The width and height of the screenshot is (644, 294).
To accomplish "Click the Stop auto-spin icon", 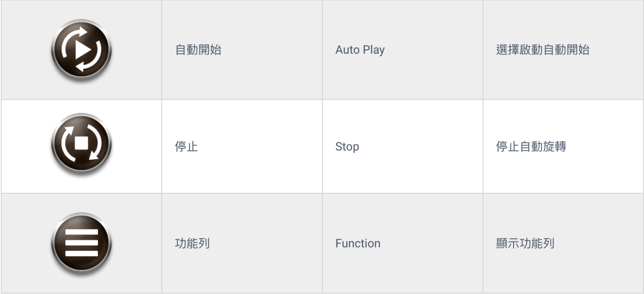I will point(81,144).
